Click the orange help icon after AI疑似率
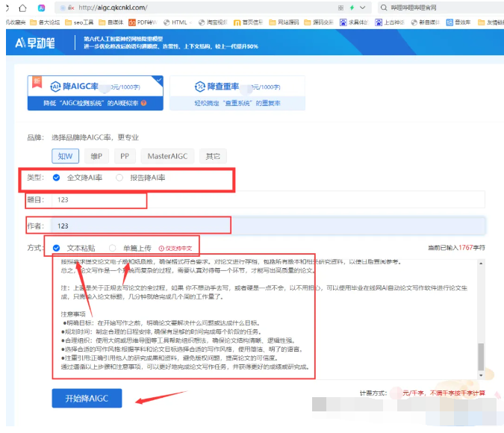504x433 pixels. tap(143, 103)
